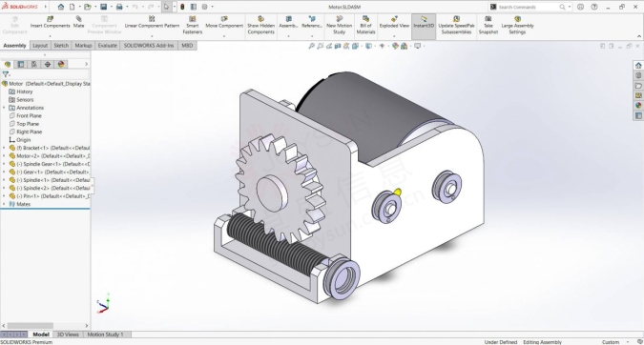The width and height of the screenshot is (644, 345).
Task: Click the Search Commands field
Action: 528,7
